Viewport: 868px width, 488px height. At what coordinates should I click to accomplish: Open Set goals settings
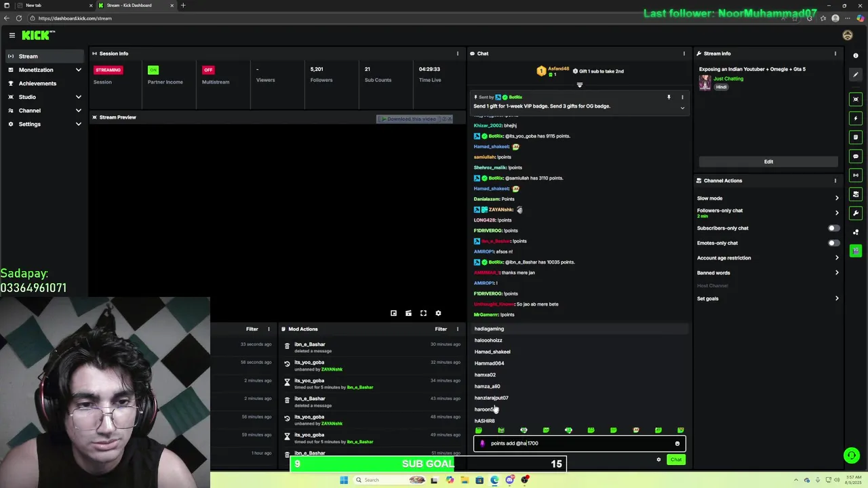tap(768, 298)
